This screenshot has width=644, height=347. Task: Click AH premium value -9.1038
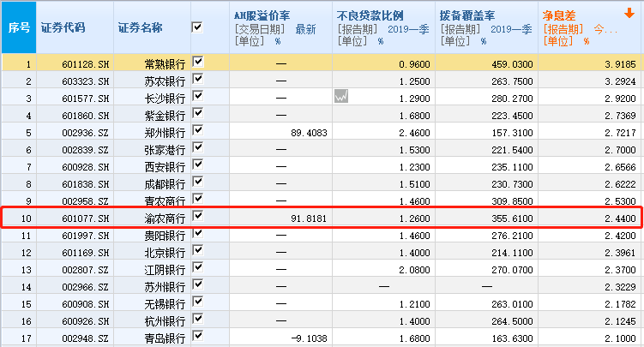point(309,338)
